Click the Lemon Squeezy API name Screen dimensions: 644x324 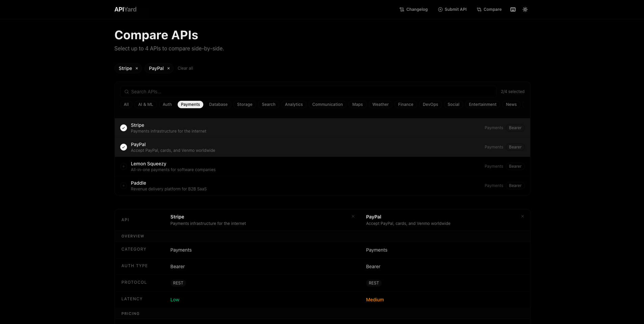tap(149, 164)
